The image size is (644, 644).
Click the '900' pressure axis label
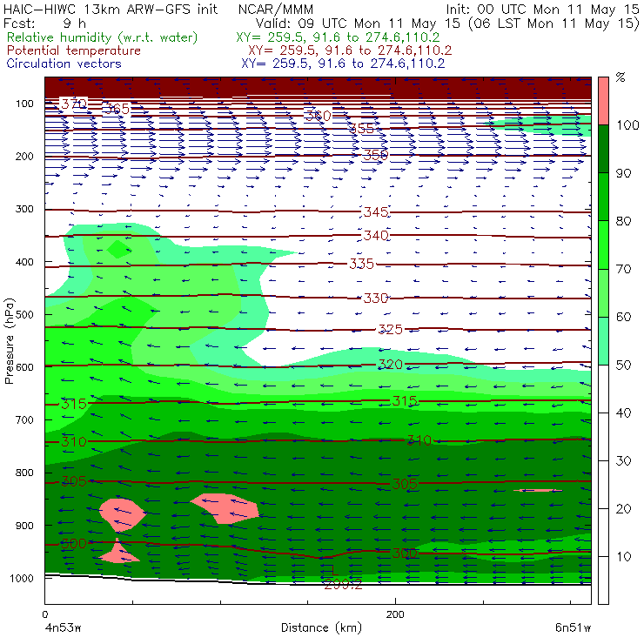(x=24, y=526)
